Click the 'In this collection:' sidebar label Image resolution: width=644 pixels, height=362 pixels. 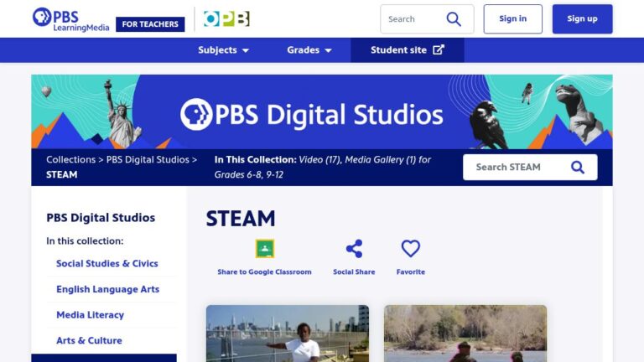[x=85, y=241]
